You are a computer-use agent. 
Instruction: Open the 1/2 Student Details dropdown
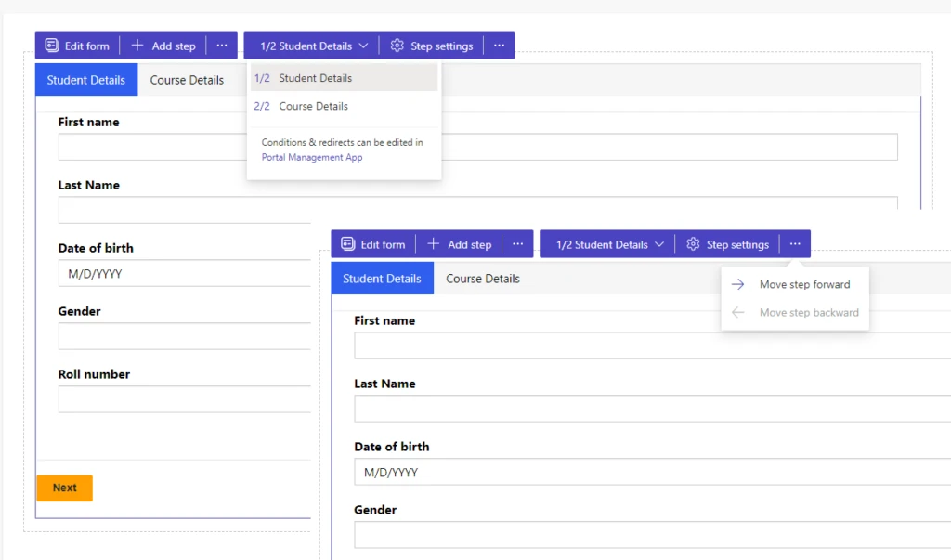click(310, 45)
